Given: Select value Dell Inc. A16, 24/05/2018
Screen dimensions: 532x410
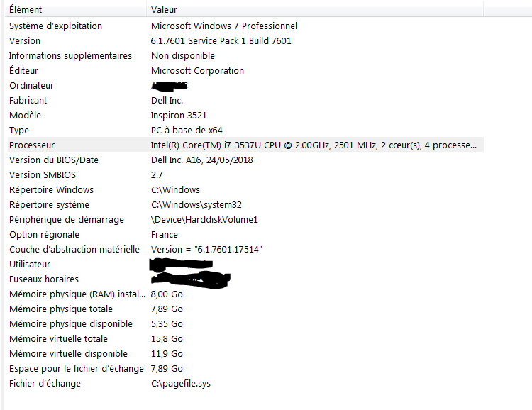Looking at the screenshot, I should point(202,160).
